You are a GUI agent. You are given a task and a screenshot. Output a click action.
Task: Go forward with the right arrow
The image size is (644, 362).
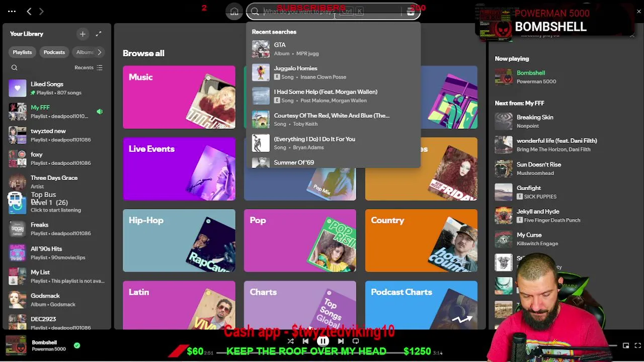point(41,11)
